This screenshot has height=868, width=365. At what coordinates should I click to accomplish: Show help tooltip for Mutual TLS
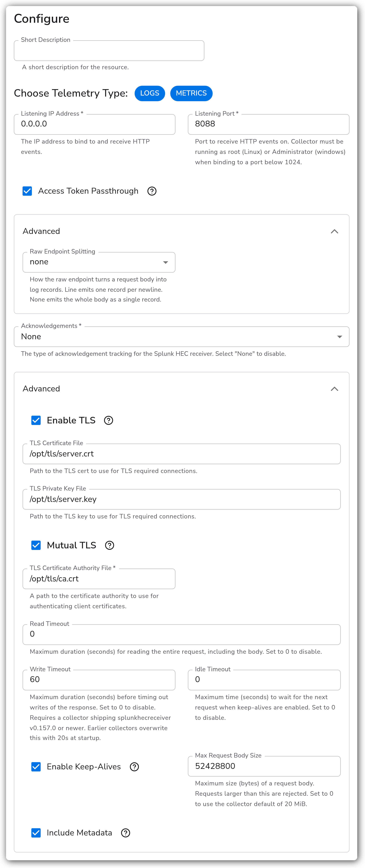pyautogui.click(x=109, y=545)
